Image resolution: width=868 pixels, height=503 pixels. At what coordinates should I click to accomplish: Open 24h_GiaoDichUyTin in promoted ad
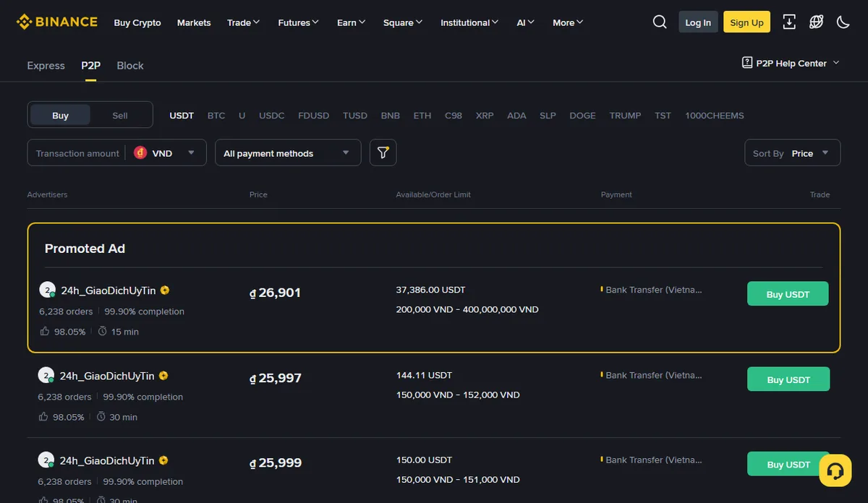[x=109, y=290]
